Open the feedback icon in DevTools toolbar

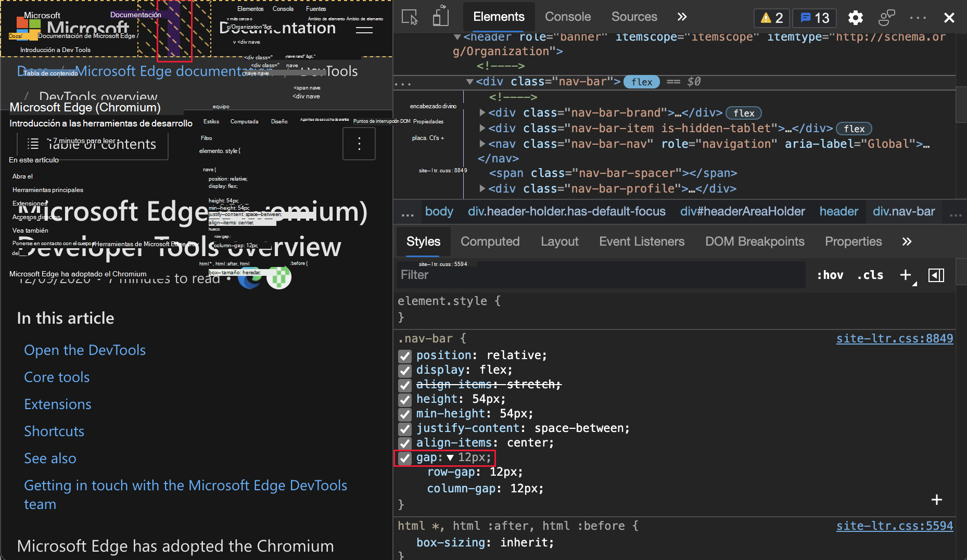[x=886, y=17]
